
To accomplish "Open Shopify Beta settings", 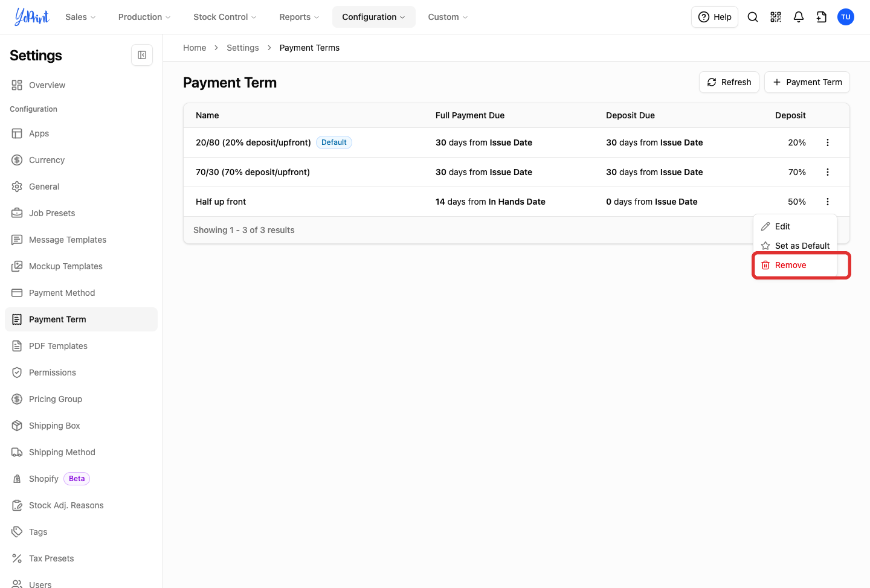I will (x=81, y=479).
